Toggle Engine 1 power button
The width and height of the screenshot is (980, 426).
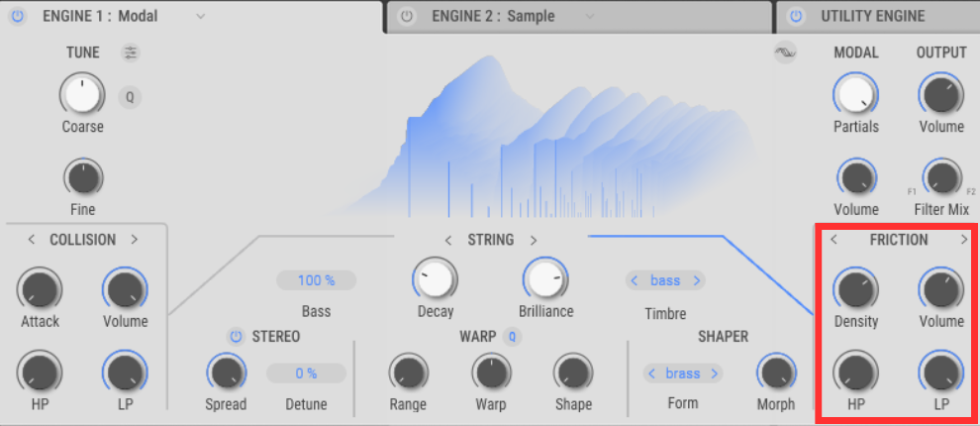[x=18, y=16]
